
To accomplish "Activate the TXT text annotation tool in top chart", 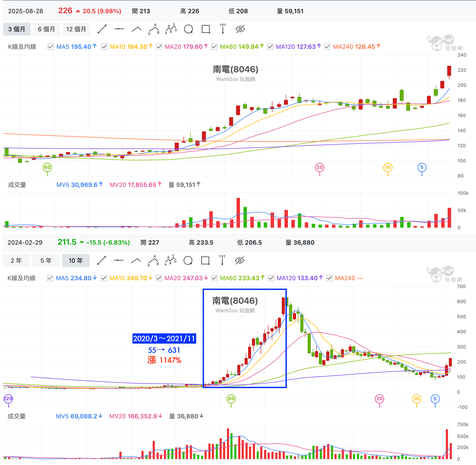I will click(223, 29).
